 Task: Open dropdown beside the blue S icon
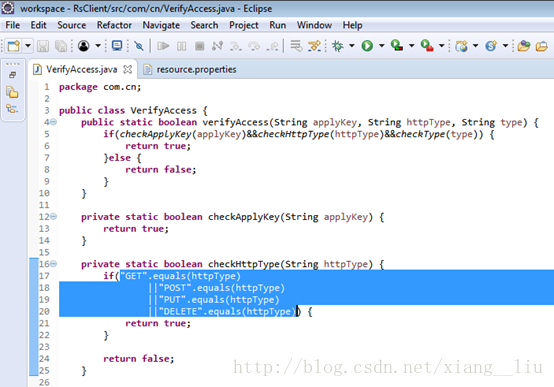[506, 46]
